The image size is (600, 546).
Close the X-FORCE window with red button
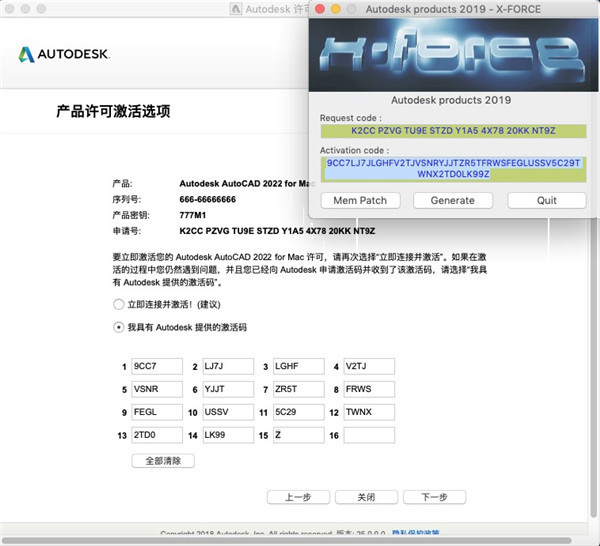(x=320, y=9)
